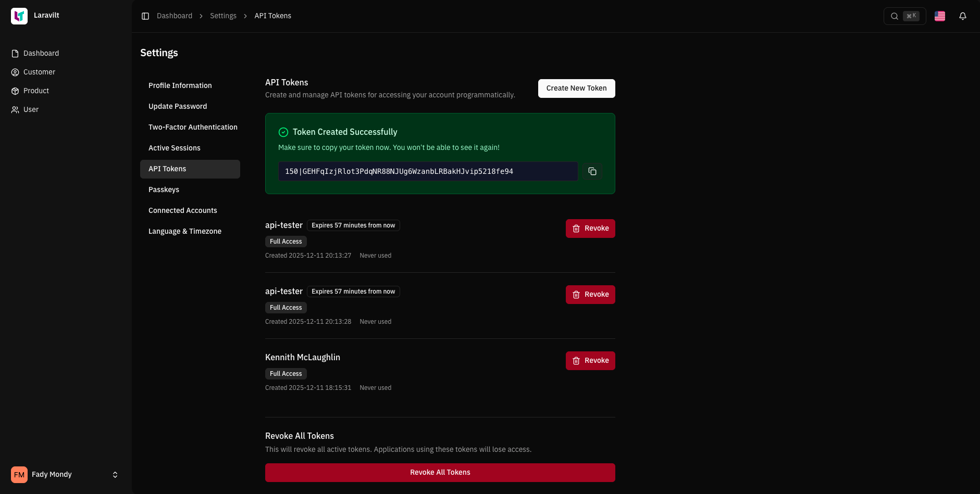Click the success checkmark icon on token banner
Viewport: 980px width, 494px height.
[x=283, y=132]
